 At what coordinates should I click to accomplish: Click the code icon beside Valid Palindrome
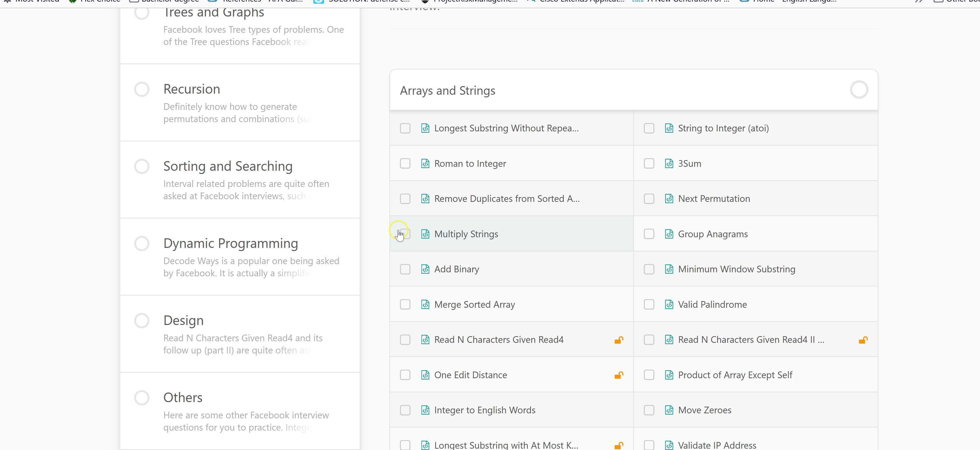tap(669, 304)
